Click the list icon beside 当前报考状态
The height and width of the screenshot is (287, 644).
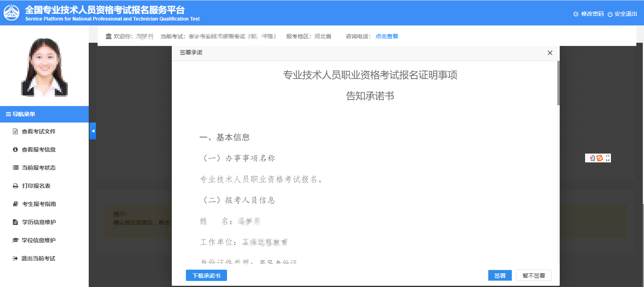click(15, 168)
